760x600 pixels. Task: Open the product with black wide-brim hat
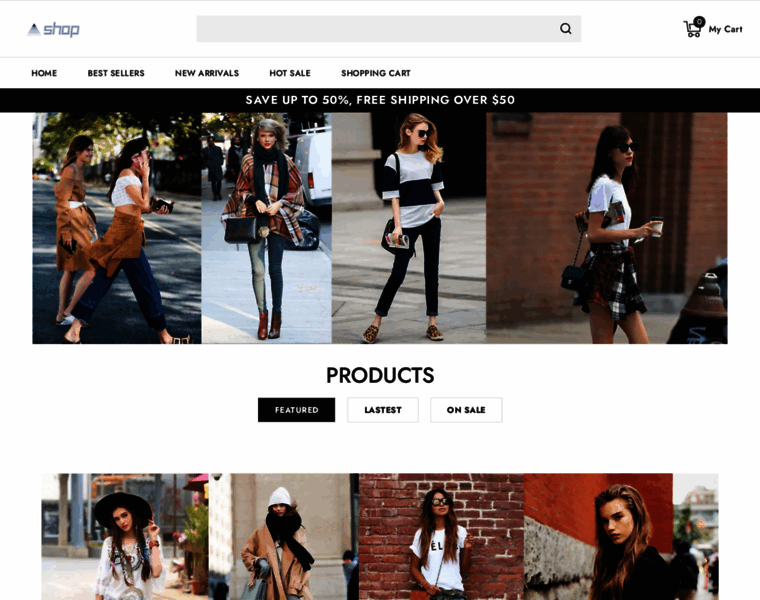point(125,537)
